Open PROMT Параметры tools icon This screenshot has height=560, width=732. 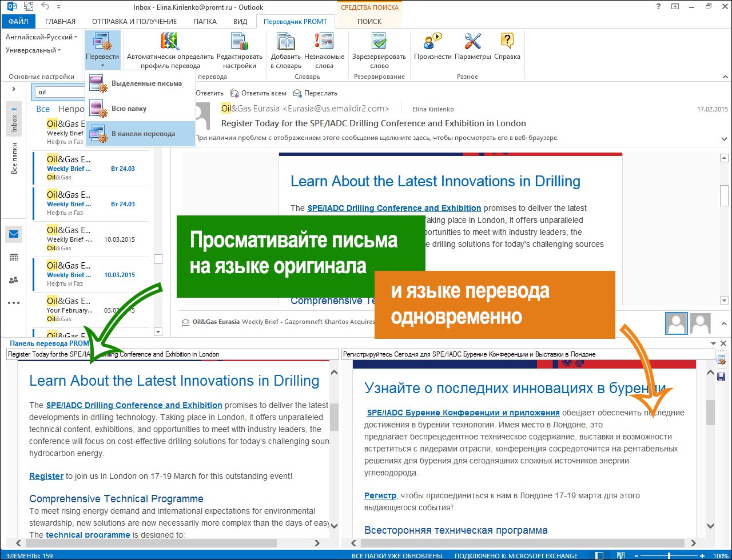coord(473,42)
